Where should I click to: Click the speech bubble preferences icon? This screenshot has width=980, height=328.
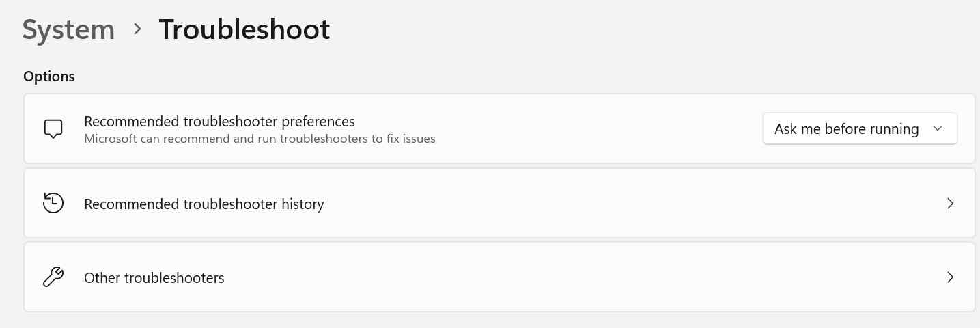point(53,129)
